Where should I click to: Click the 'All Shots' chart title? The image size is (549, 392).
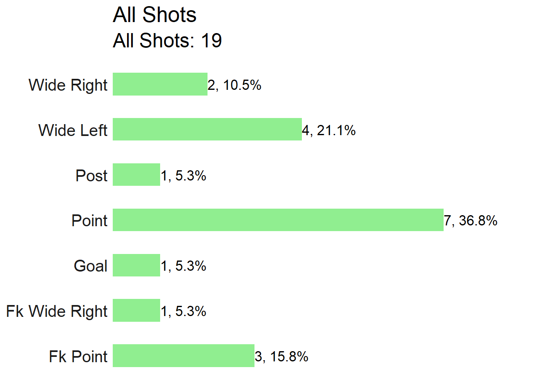154,15
